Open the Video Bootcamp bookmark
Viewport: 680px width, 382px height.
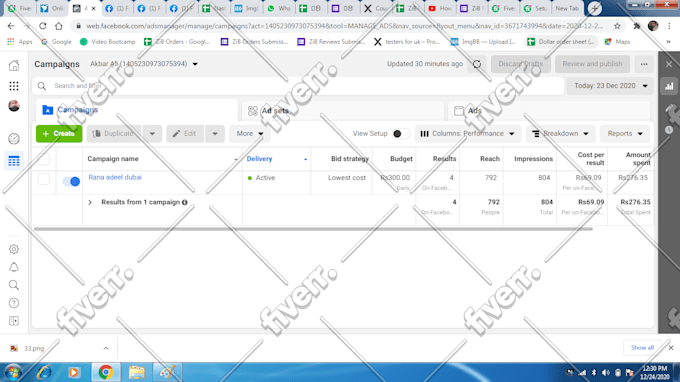tap(108, 42)
